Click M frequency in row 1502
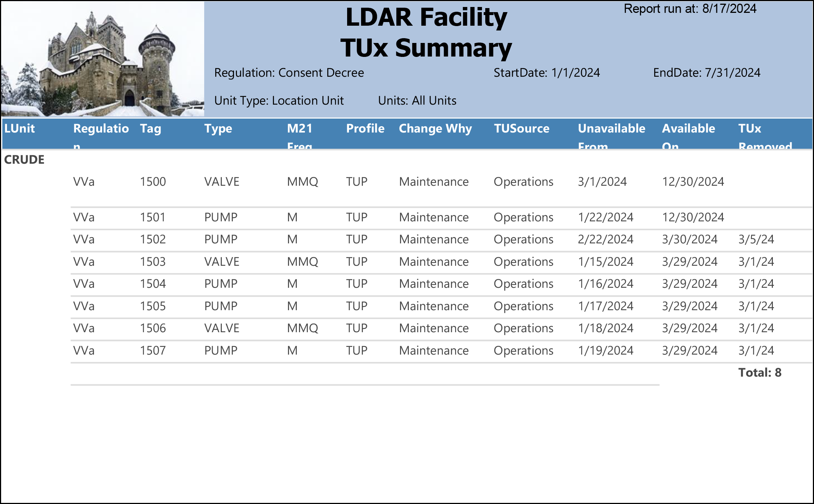This screenshot has height=504, width=814. coord(292,239)
